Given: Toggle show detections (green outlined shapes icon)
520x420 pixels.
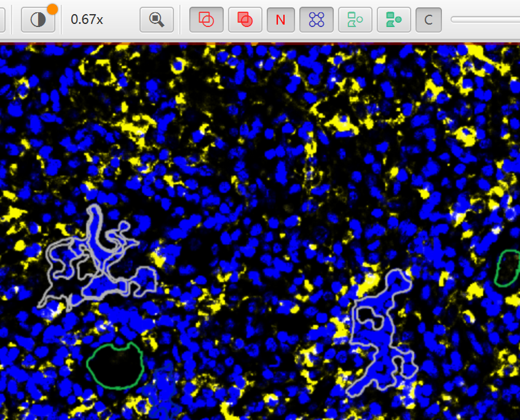Looking at the screenshot, I should [x=355, y=20].
